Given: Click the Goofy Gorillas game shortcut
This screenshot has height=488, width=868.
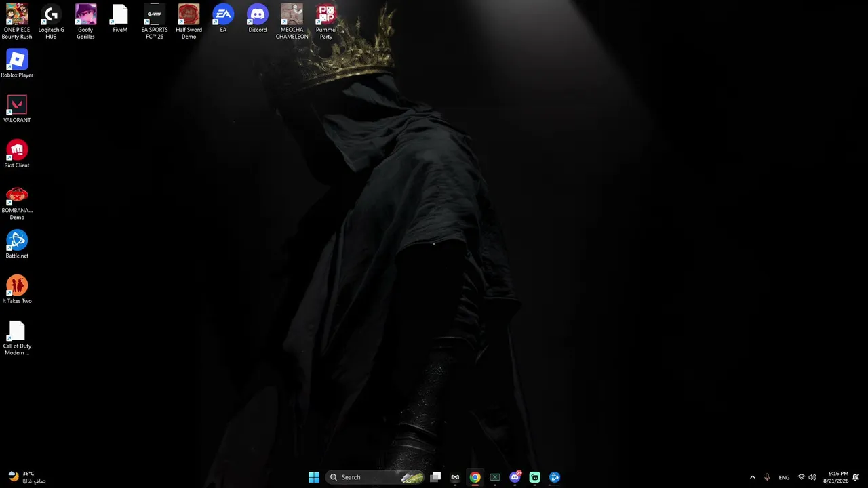Looking at the screenshot, I should 85,21.
